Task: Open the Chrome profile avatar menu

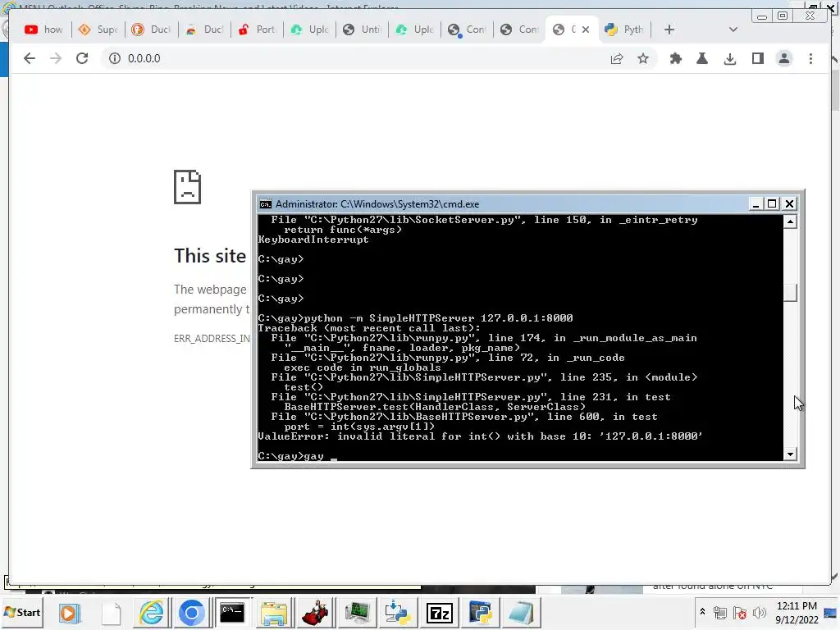Action: pyautogui.click(x=783, y=58)
